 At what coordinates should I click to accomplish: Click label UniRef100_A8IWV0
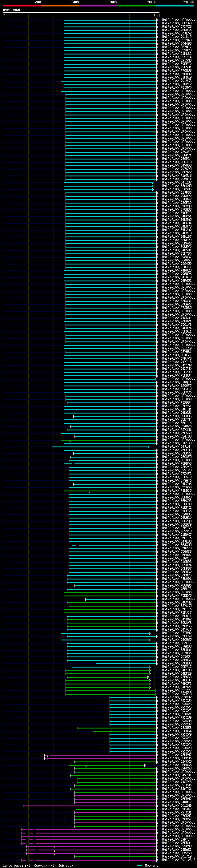point(176,88)
